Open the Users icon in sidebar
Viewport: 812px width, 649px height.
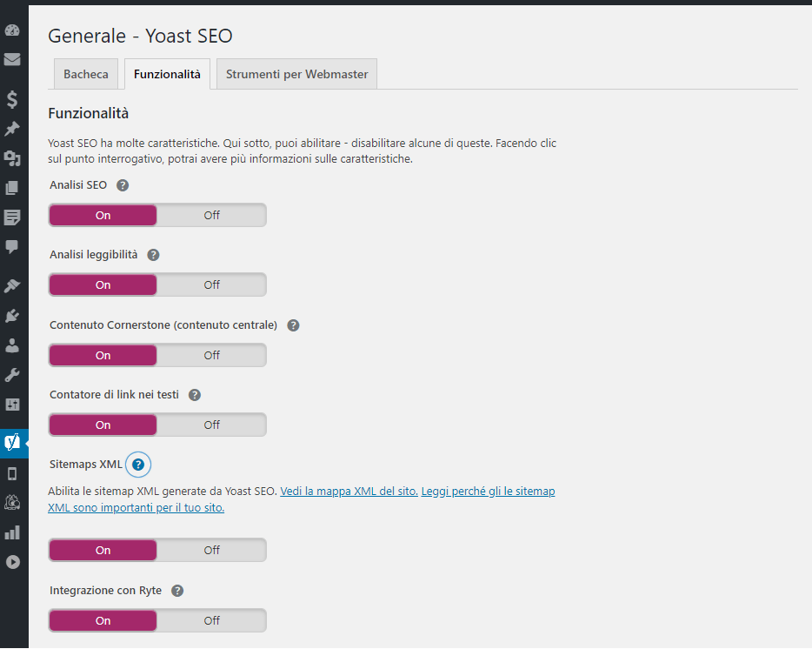[12, 345]
